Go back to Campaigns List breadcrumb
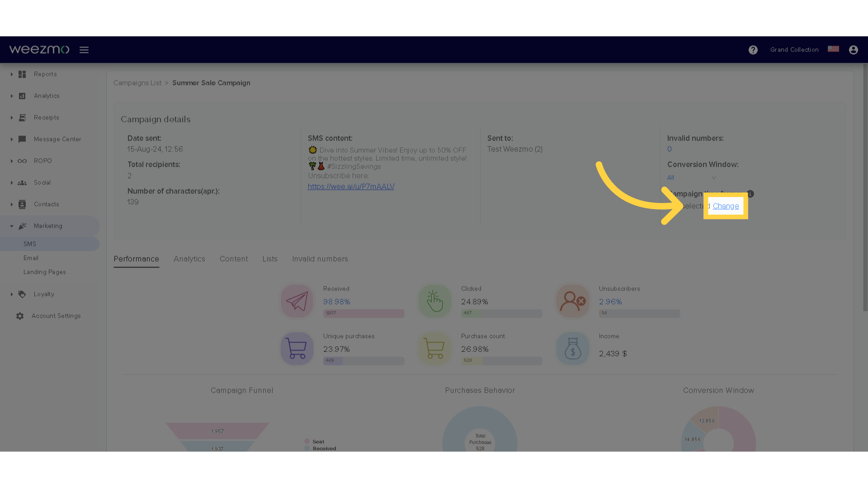 coord(137,83)
